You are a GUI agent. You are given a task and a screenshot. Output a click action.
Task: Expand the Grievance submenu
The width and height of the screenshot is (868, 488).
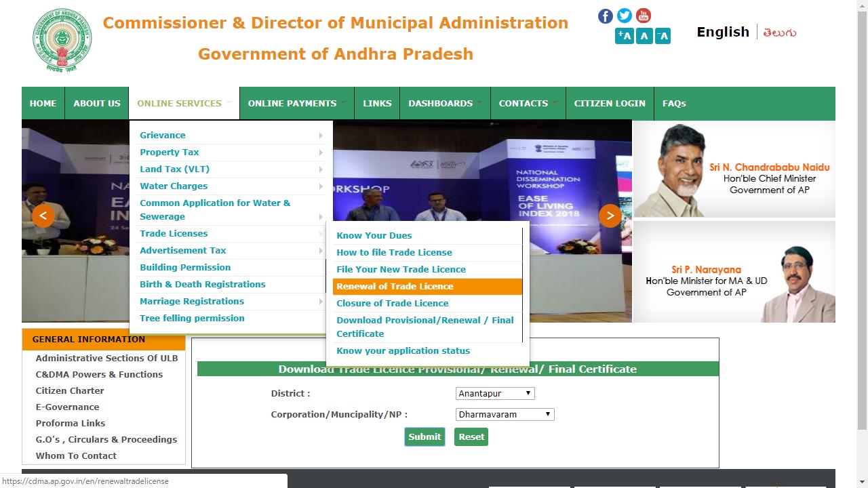tap(163, 135)
